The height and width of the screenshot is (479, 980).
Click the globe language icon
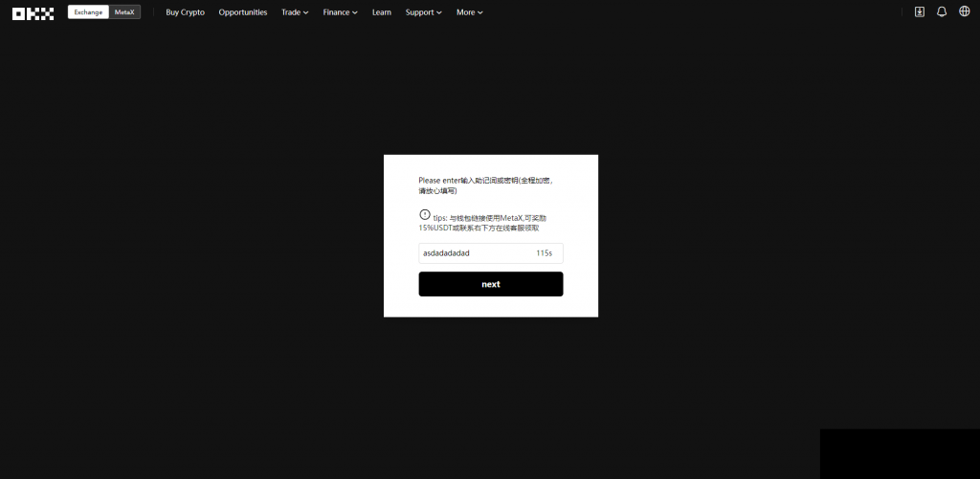coord(964,12)
